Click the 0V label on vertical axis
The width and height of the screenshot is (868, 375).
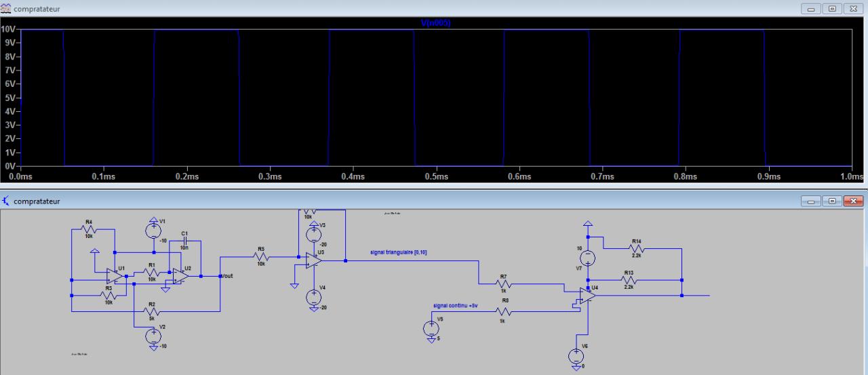coord(12,165)
